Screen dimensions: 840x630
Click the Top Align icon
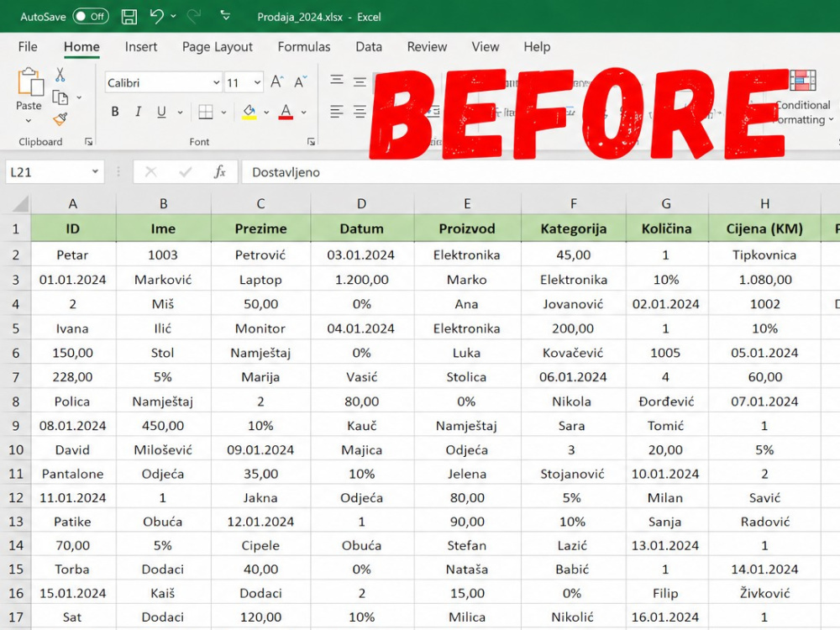coord(337,81)
